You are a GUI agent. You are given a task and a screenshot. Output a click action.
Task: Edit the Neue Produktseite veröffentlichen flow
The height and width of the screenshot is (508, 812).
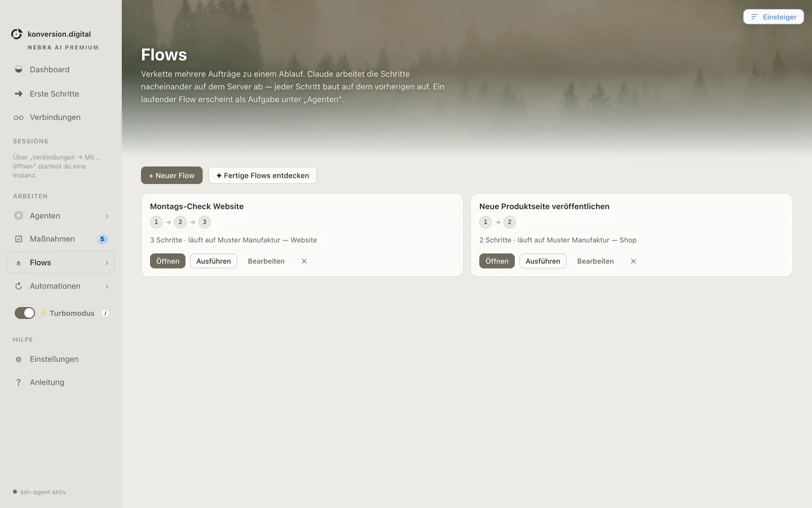595,261
